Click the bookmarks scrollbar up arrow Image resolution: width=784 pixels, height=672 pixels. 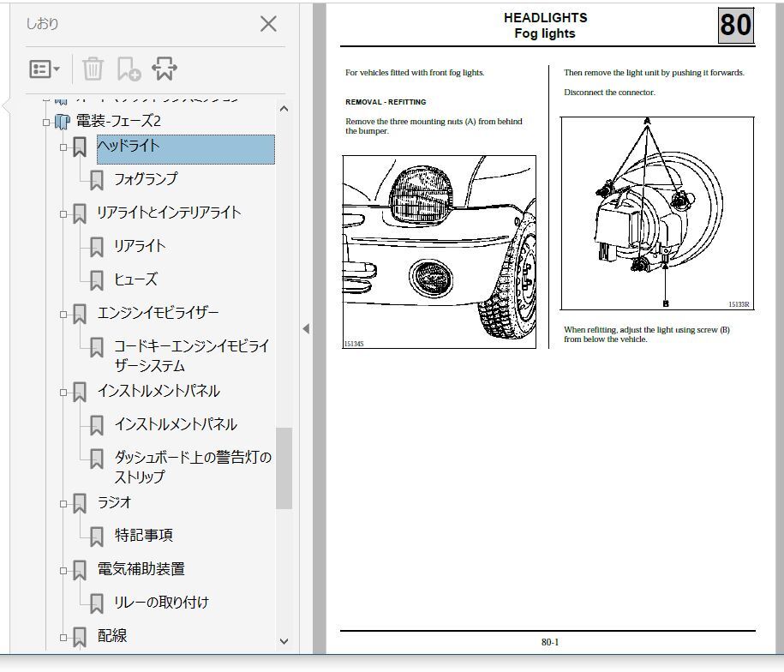(284, 109)
